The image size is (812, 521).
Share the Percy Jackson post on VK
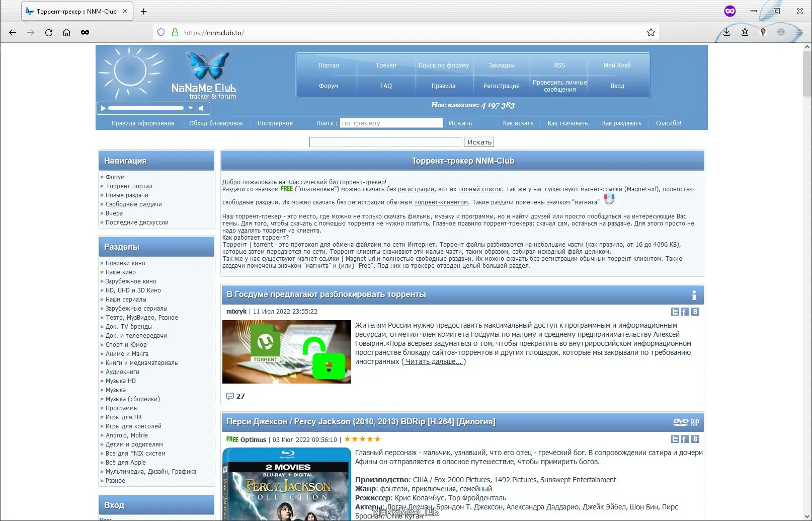pos(695,439)
